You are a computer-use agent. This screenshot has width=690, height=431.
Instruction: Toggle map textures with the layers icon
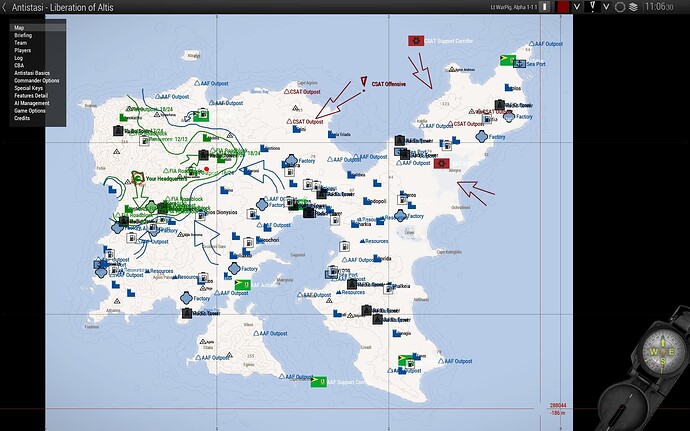[633, 7]
